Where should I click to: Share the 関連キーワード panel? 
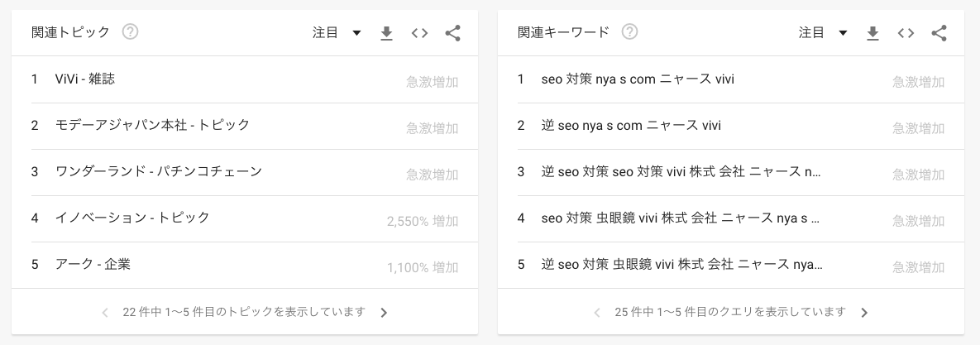pos(939,33)
